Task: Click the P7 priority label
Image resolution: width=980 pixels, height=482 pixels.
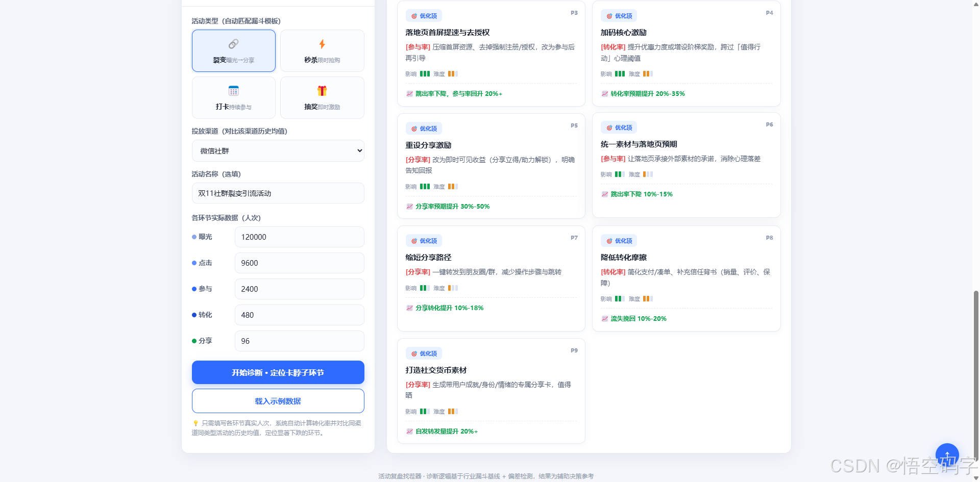Action: [x=574, y=238]
